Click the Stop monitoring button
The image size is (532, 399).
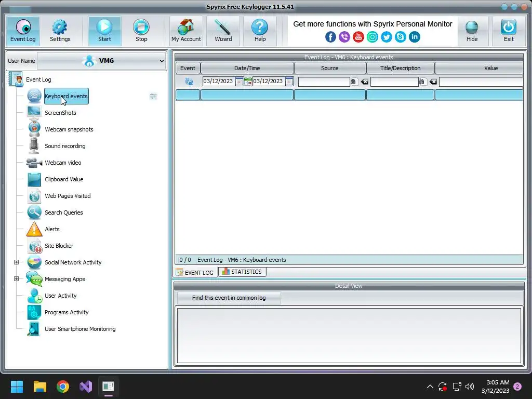[x=141, y=31]
